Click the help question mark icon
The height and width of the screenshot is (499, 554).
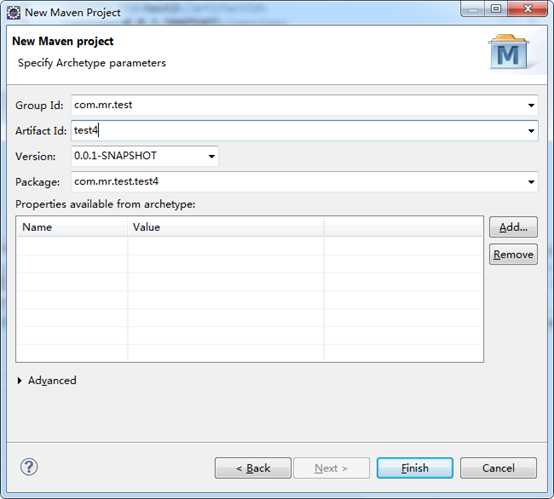pyautogui.click(x=29, y=467)
